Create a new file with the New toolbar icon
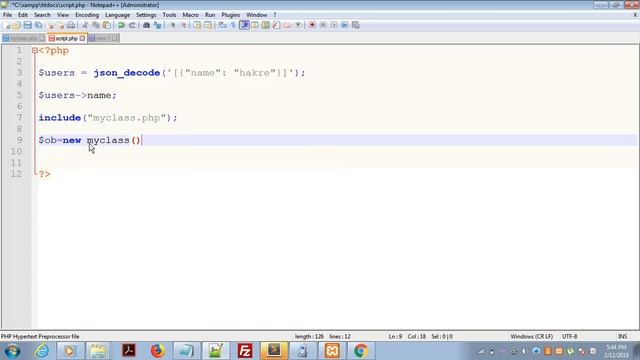Viewport: 640px width, 360px height. point(7,25)
